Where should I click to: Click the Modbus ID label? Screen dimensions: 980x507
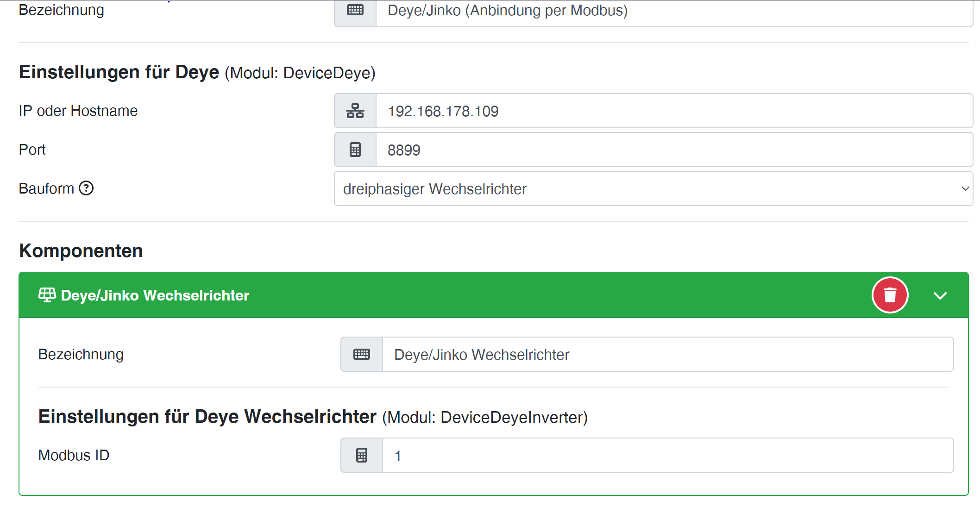[x=74, y=456]
